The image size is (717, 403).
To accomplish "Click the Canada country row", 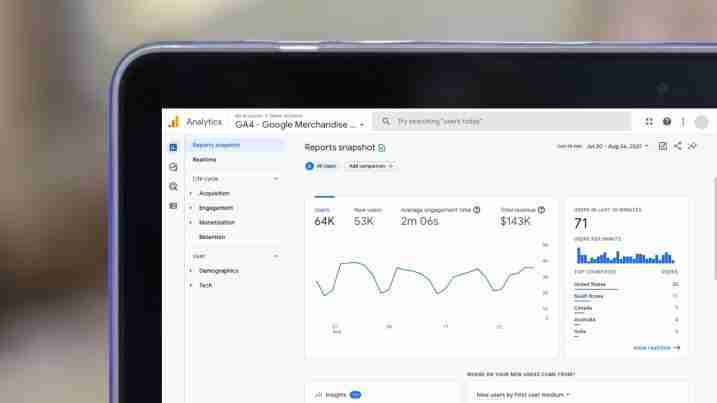I will (x=626, y=308).
